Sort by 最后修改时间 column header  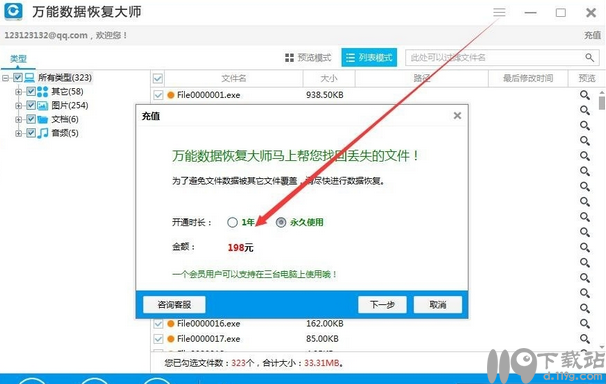pyautogui.click(x=528, y=78)
